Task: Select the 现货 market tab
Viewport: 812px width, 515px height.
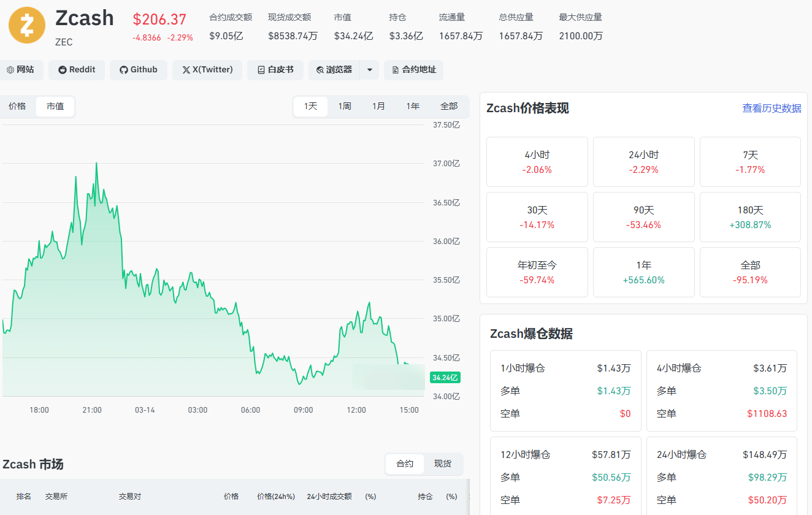Action: pyautogui.click(x=443, y=464)
